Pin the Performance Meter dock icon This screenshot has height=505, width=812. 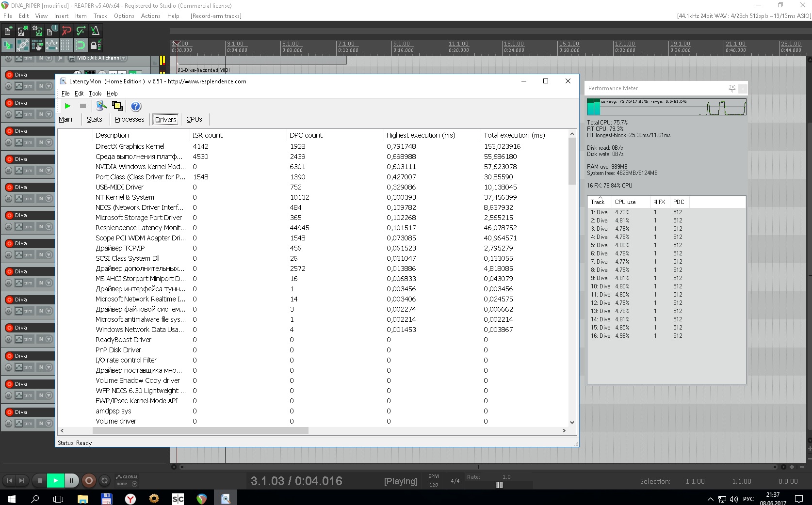tap(732, 88)
